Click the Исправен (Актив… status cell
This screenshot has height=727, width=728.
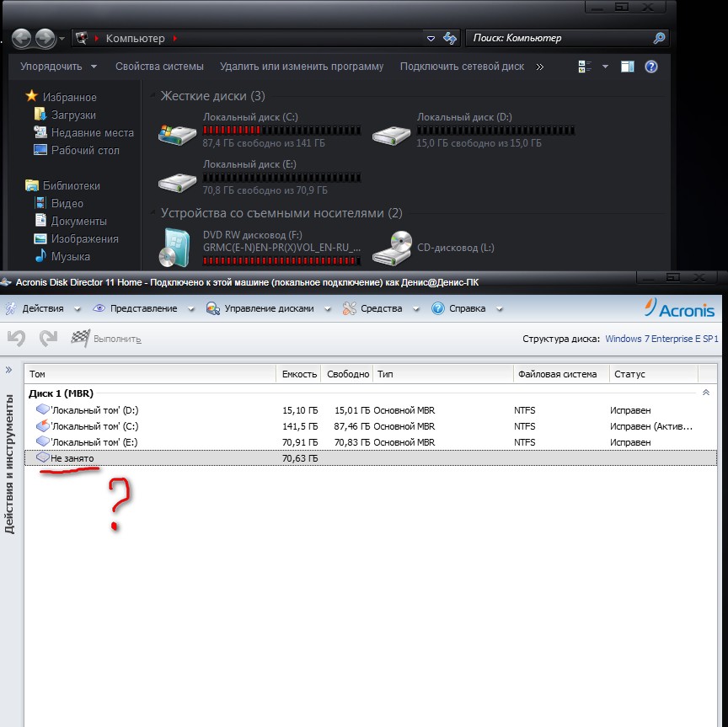(651, 426)
